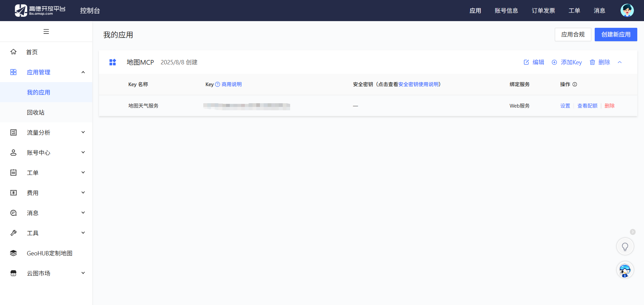This screenshot has height=305, width=644.
Task: Collapse the 应用管理 menu chevron
Action: point(83,72)
